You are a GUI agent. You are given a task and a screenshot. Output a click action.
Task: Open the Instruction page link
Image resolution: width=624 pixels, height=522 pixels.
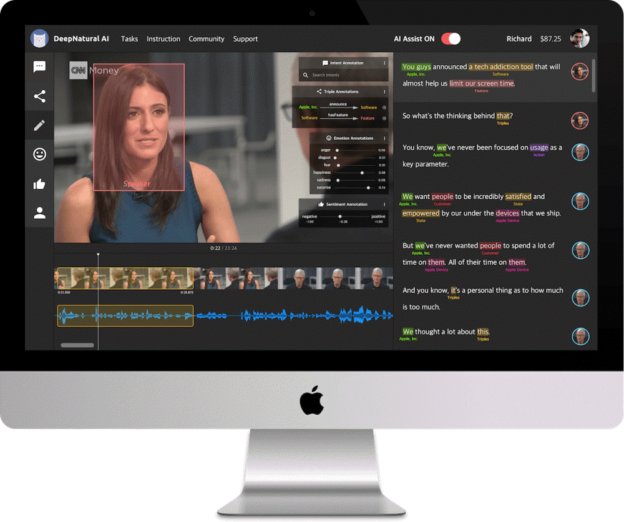point(163,39)
